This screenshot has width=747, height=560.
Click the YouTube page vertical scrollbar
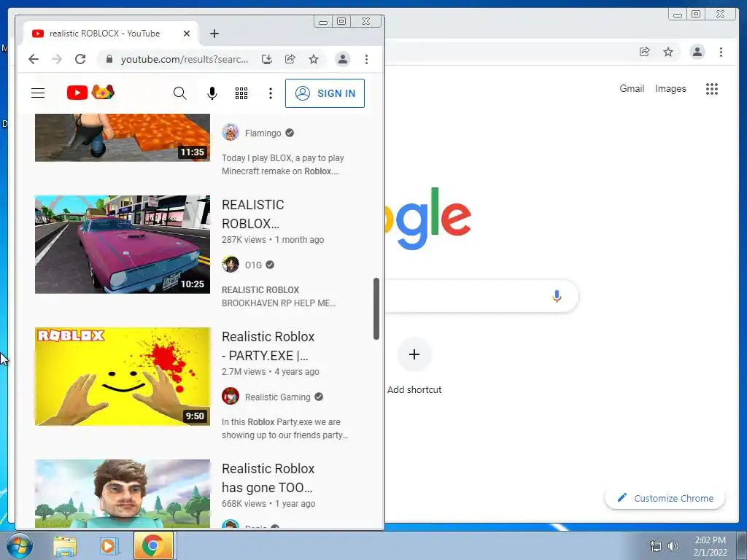(x=376, y=308)
